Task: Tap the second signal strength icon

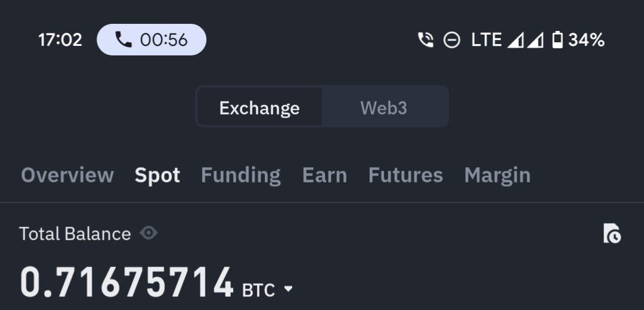Action: [535, 41]
